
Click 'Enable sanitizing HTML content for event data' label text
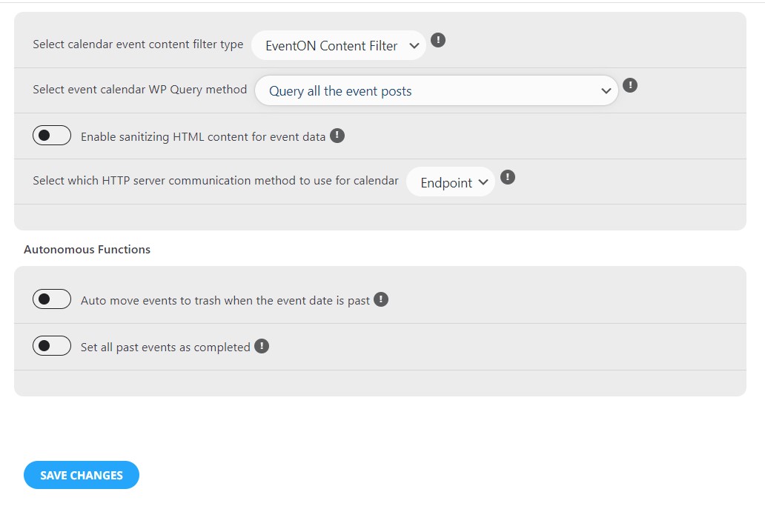coord(203,137)
